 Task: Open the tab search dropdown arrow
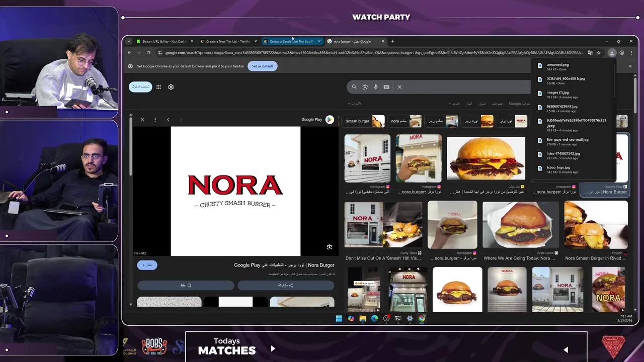129,41
